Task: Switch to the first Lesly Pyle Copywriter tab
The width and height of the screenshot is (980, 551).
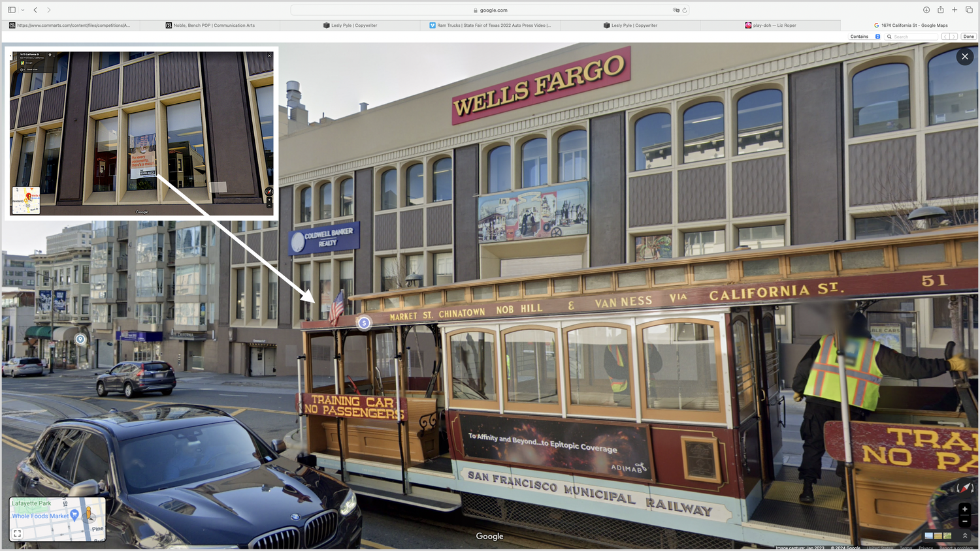Action: tap(350, 25)
